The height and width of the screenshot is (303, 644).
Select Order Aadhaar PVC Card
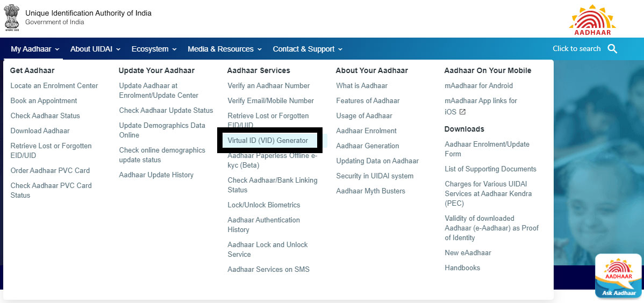(49, 170)
